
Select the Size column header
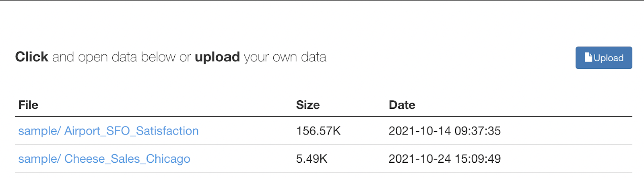point(308,105)
